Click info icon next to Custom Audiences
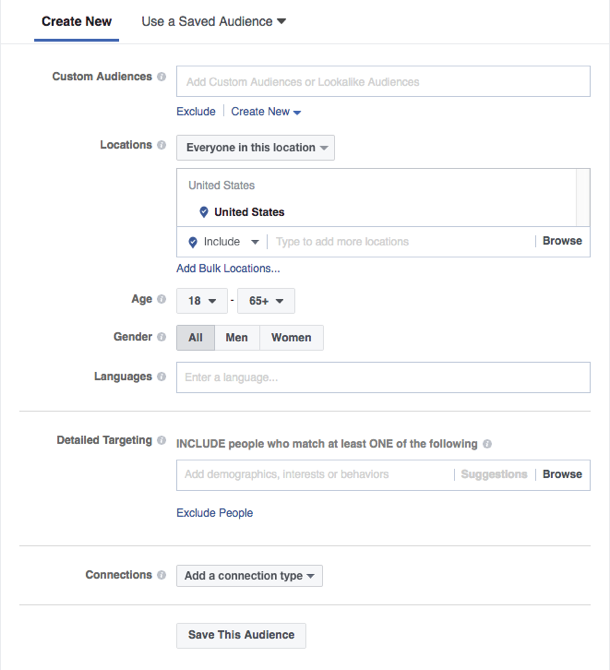The width and height of the screenshot is (610, 670). [162, 77]
